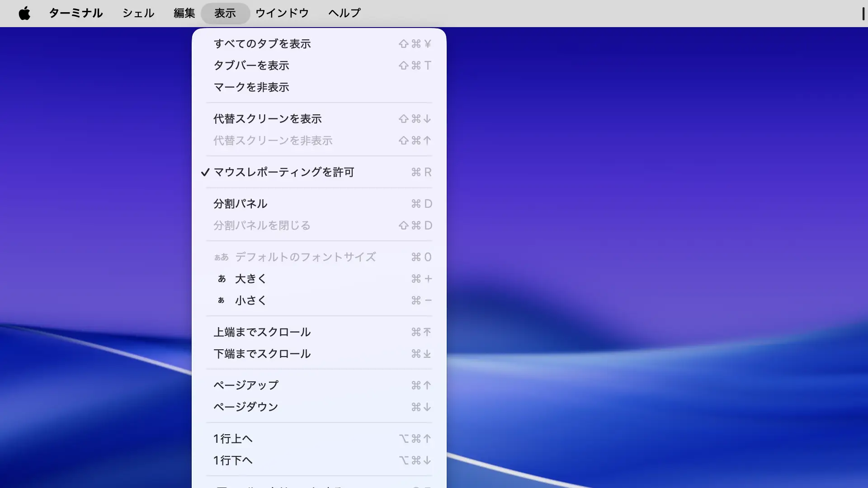
Task: Open the 編集 menu
Action: [x=184, y=13]
